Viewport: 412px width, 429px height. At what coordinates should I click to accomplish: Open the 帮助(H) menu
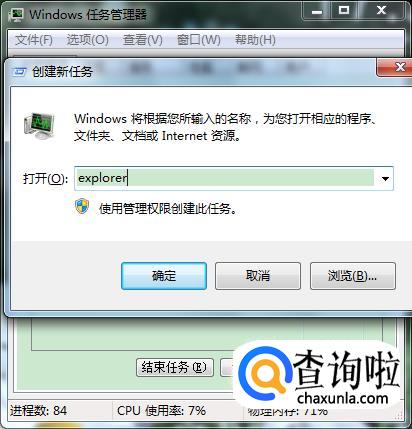pyautogui.click(x=255, y=40)
